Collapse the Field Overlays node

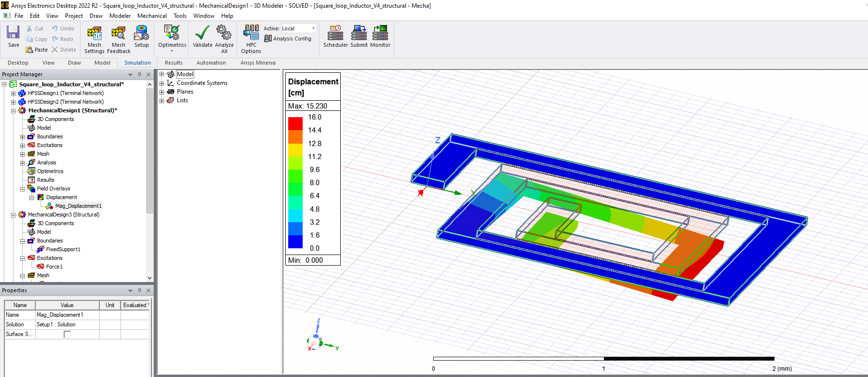[23, 188]
